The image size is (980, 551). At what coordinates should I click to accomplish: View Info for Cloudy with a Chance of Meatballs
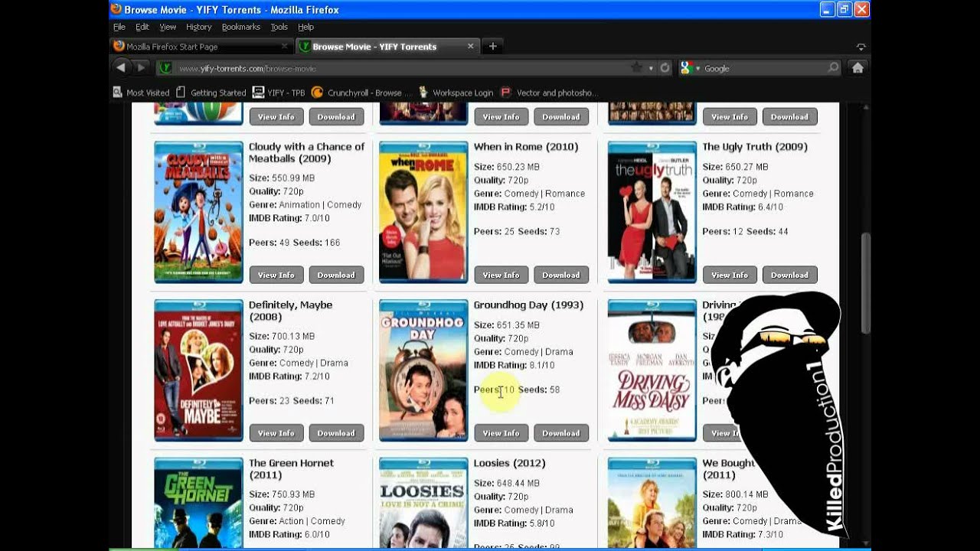[276, 275]
